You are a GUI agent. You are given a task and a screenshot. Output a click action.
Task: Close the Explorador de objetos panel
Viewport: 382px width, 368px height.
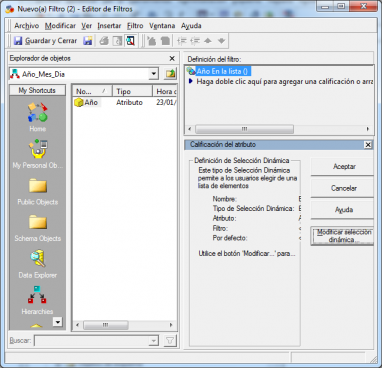[x=172, y=58]
